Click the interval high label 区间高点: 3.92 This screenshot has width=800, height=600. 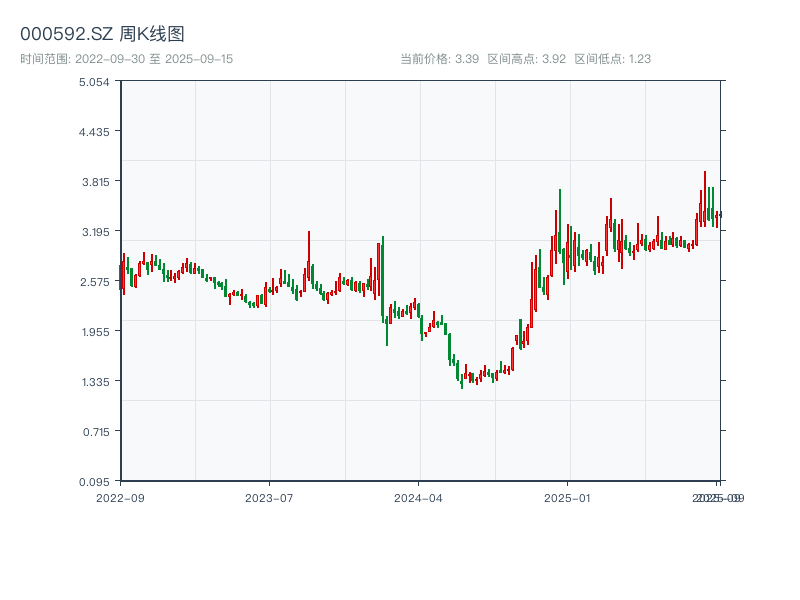527,59
